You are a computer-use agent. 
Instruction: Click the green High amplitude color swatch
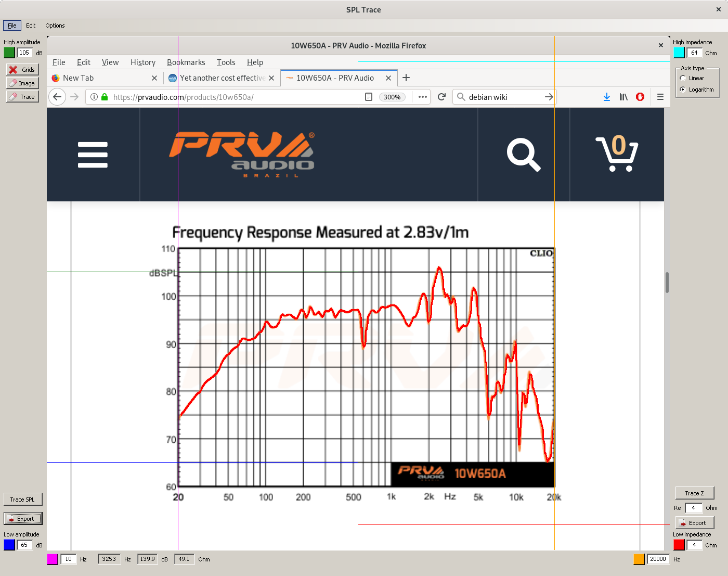pyautogui.click(x=9, y=53)
